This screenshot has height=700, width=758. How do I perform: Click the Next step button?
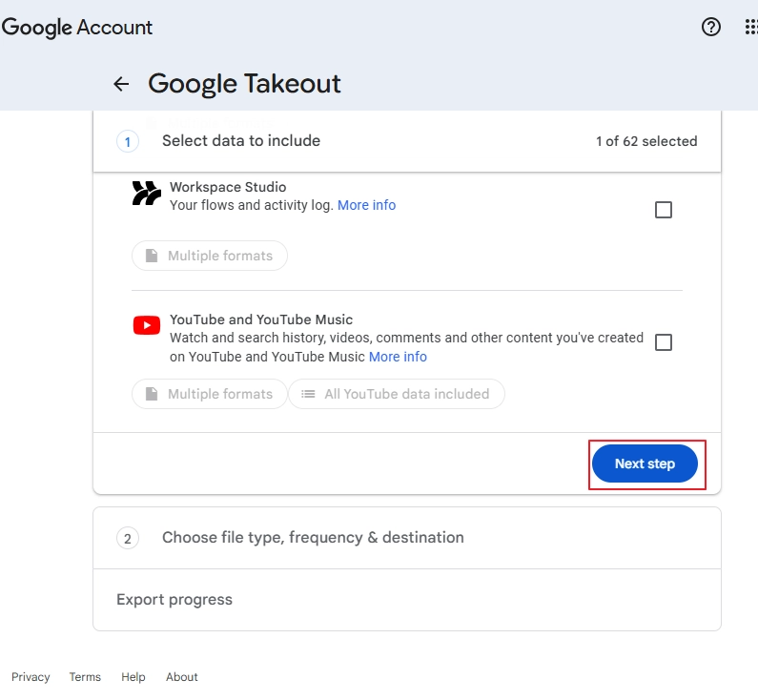click(x=645, y=463)
